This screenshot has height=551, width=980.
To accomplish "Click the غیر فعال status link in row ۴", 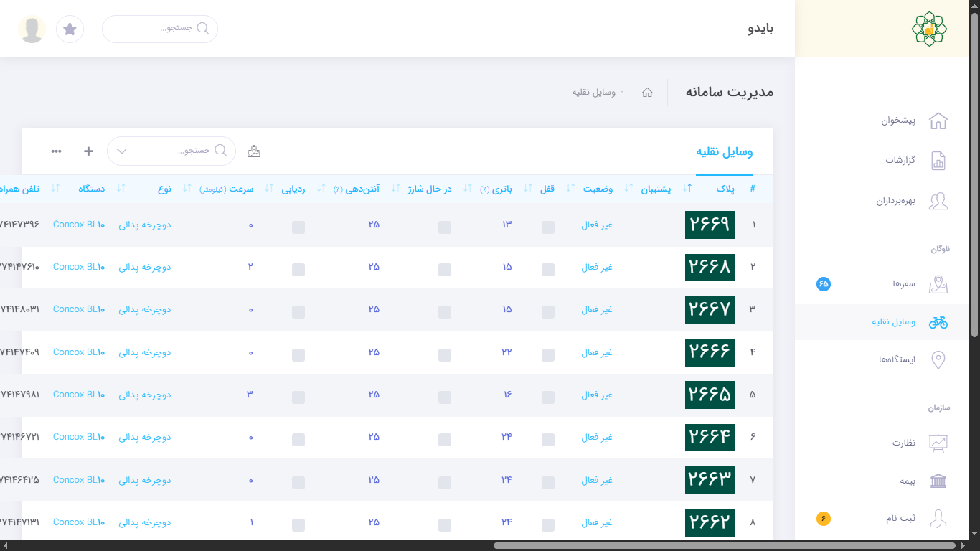I will 596,352.
